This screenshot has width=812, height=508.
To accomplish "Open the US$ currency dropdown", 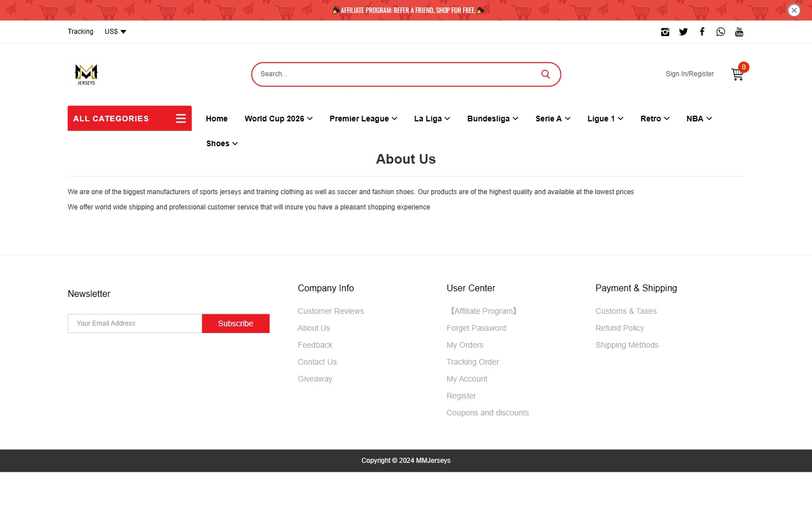I will 116,32.
